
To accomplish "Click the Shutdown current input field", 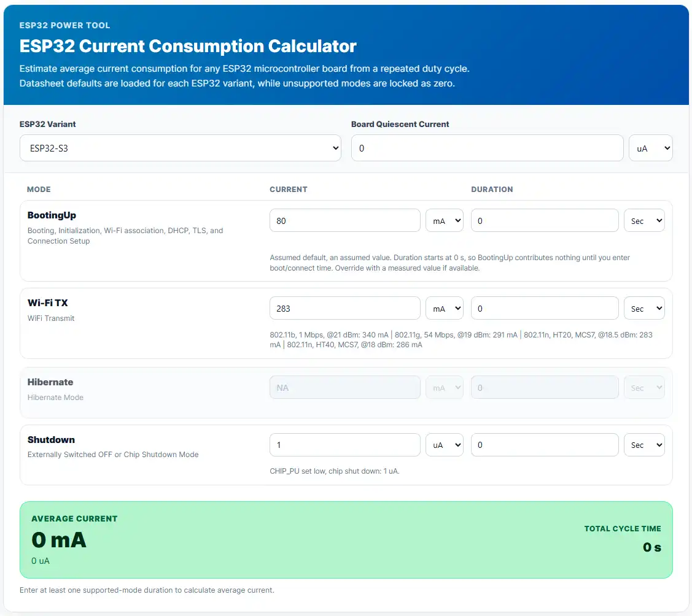I will [x=344, y=445].
